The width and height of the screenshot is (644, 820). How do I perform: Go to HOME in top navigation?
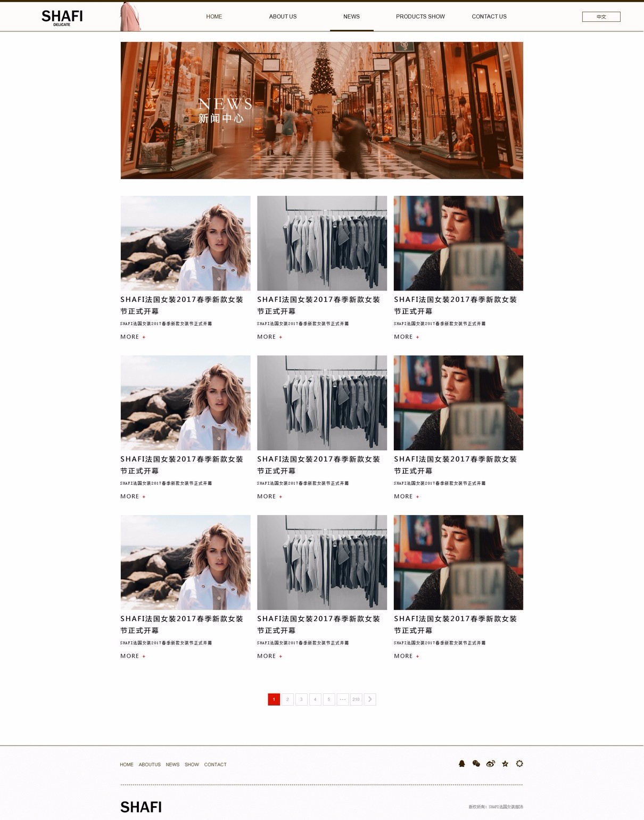(214, 16)
